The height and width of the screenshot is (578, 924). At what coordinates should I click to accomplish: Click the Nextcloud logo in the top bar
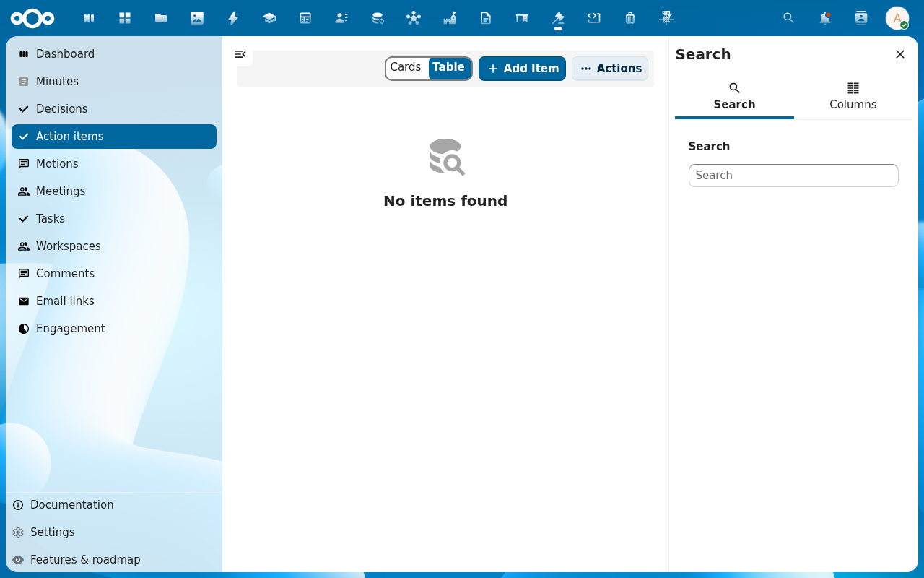tap(32, 18)
